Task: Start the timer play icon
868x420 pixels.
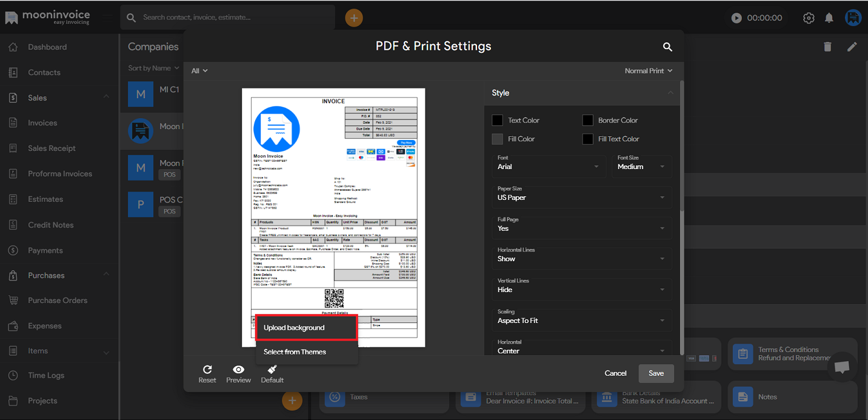Action: point(736,18)
